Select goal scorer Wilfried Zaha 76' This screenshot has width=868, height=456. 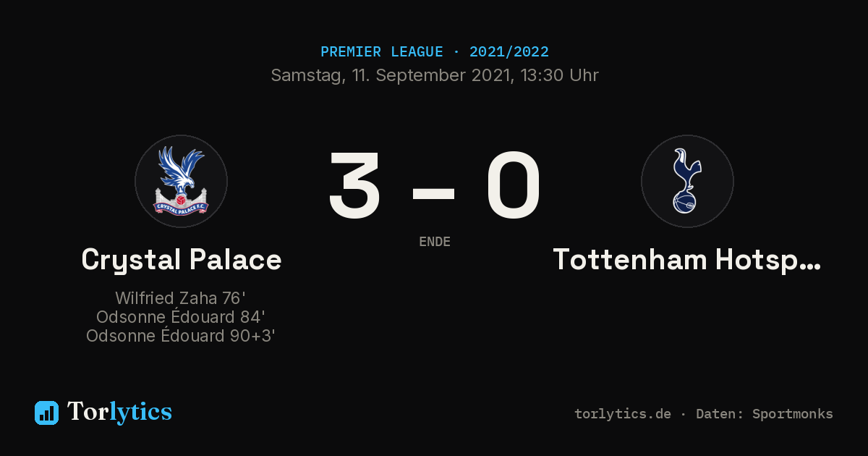click(181, 298)
